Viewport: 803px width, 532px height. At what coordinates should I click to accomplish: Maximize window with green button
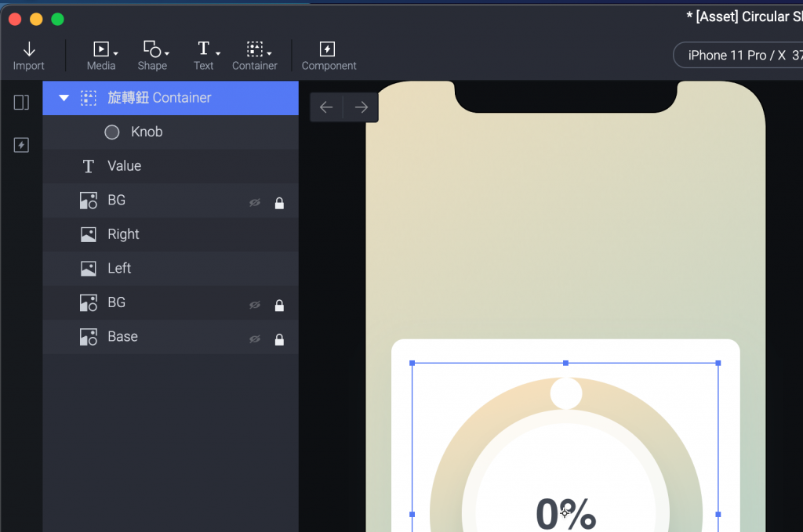click(x=58, y=20)
